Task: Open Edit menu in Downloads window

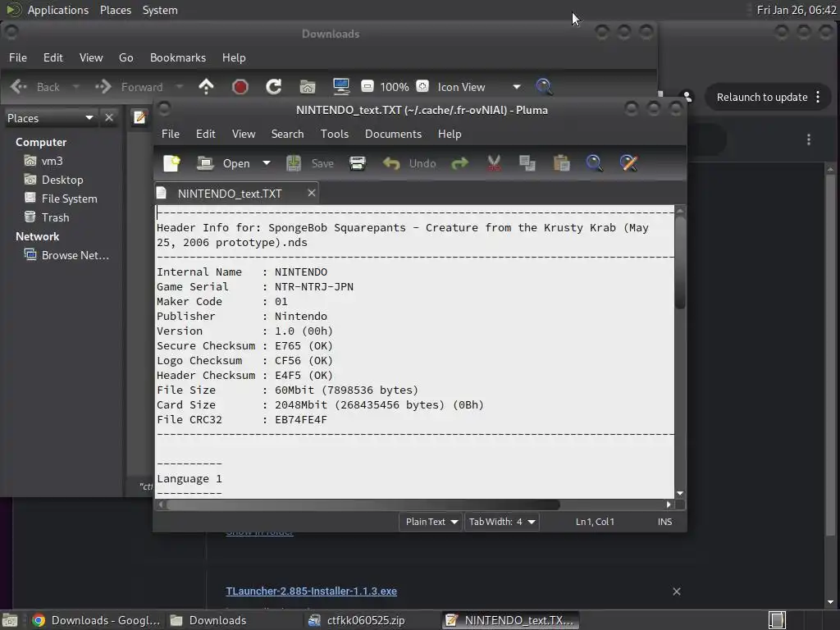Action: click(53, 57)
